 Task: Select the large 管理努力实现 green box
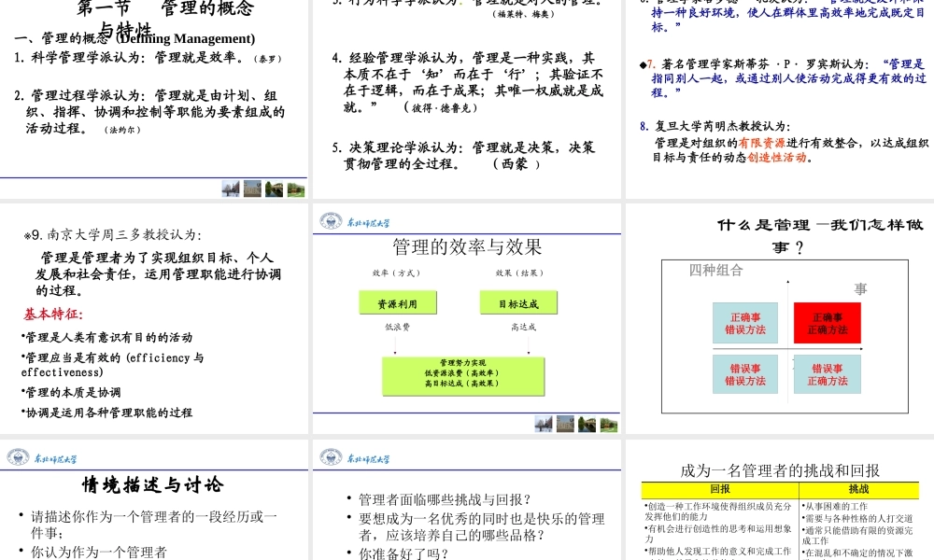point(463,376)
